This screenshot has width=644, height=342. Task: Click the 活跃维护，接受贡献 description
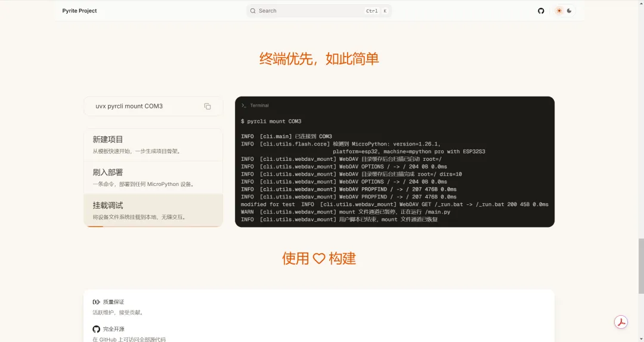coord(118,312)
